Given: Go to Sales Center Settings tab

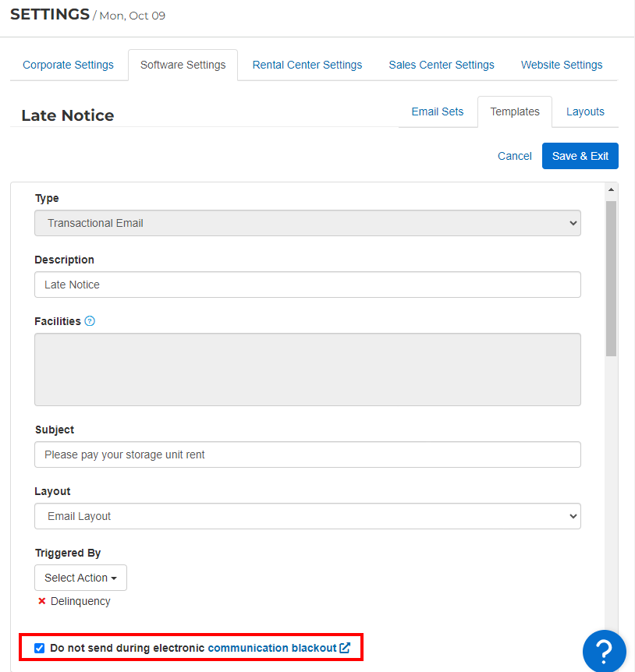Looking at the screenshot, I should (442, 65).
